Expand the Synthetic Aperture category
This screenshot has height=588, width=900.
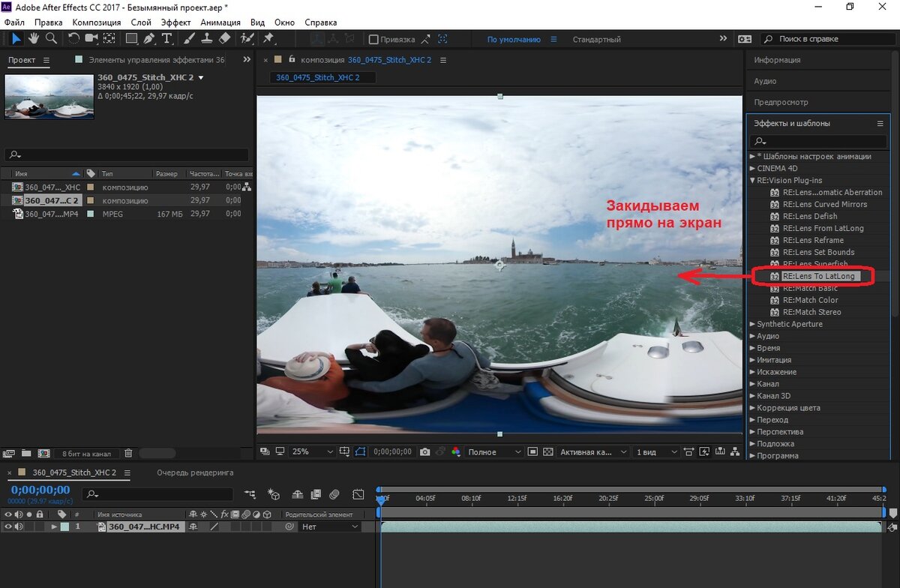[x=752, y=324]
